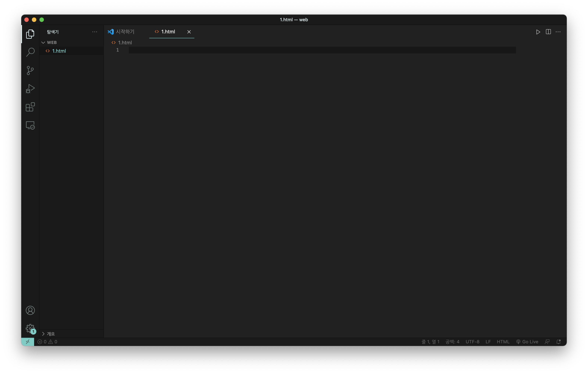
Task: Click the Run play button at the top right
Action: (x=538, y=32)
